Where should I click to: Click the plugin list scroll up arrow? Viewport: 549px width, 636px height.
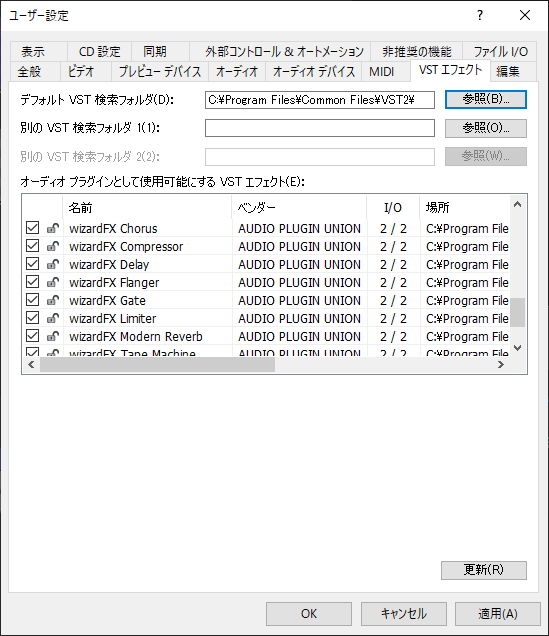pyautogui.click(x=517, y=204)
